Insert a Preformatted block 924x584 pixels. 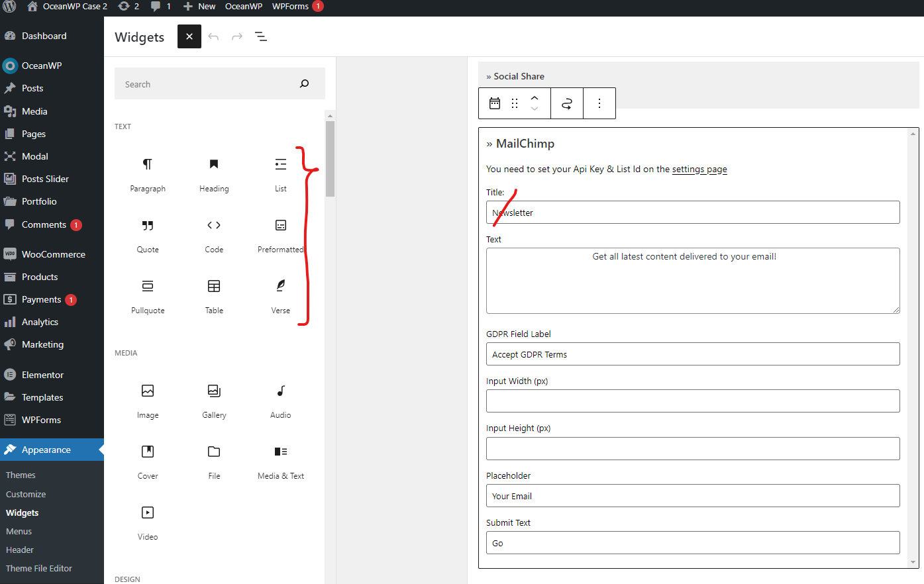(x=281, y=236)
